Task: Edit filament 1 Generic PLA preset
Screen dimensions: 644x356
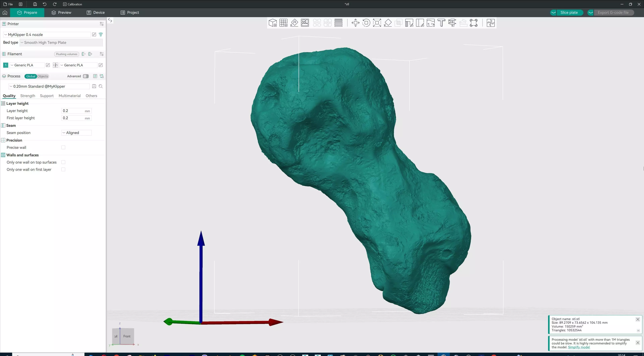Action: click(48, 65)
